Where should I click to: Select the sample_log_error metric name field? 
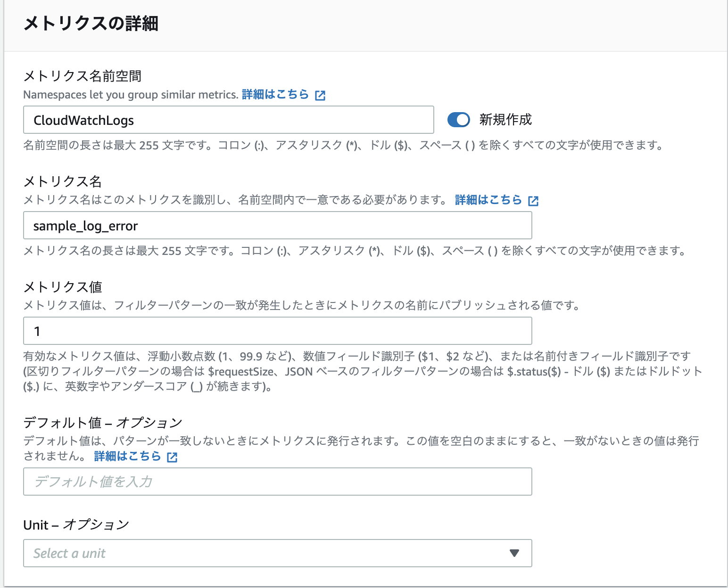[277, 225]
